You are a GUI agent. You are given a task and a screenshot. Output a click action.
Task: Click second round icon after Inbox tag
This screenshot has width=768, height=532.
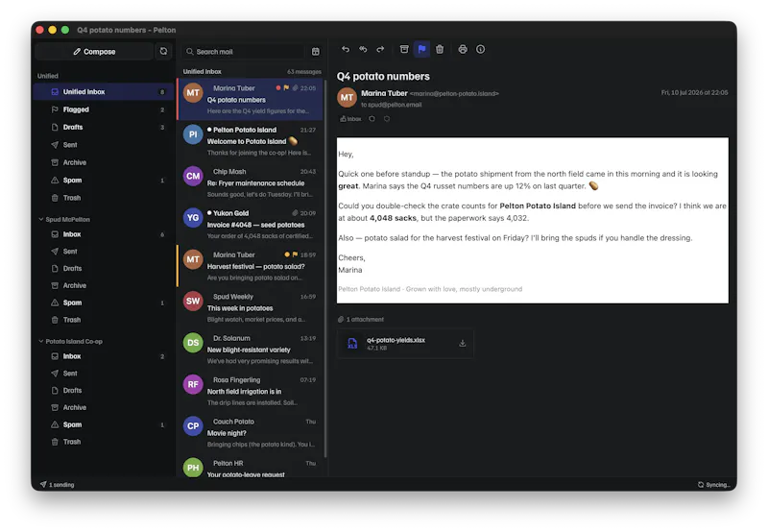387,118
